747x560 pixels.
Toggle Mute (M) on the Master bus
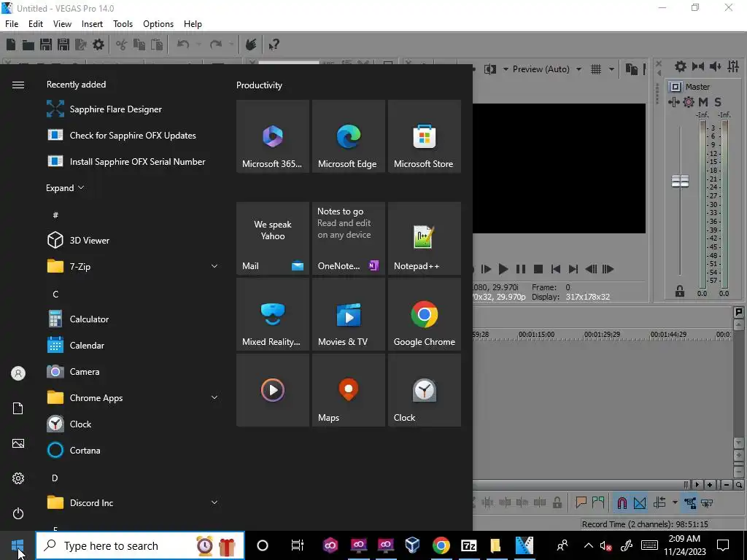click(703, 102)
